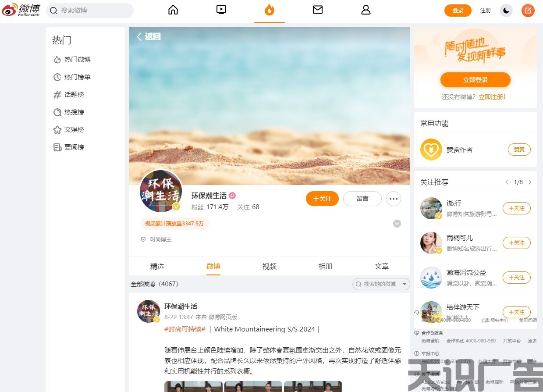
Task: Follow i旅行 with +关注
Action: [x=517, y=208]
